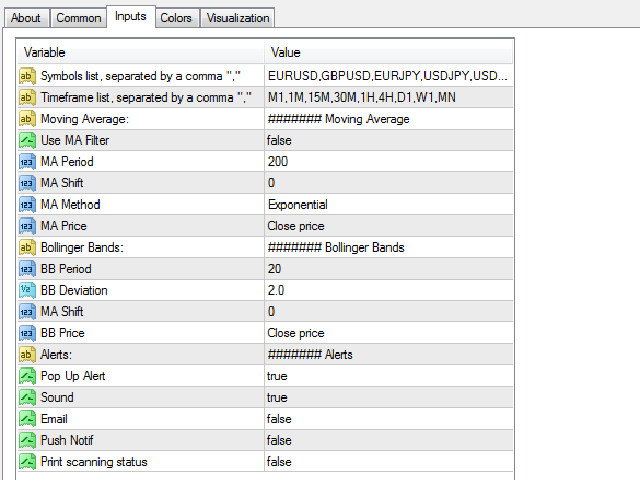The height and width of the screenshot is (480, 640).
Task: Toggle the Push Notif false value
Action: [x=389, y=440]
